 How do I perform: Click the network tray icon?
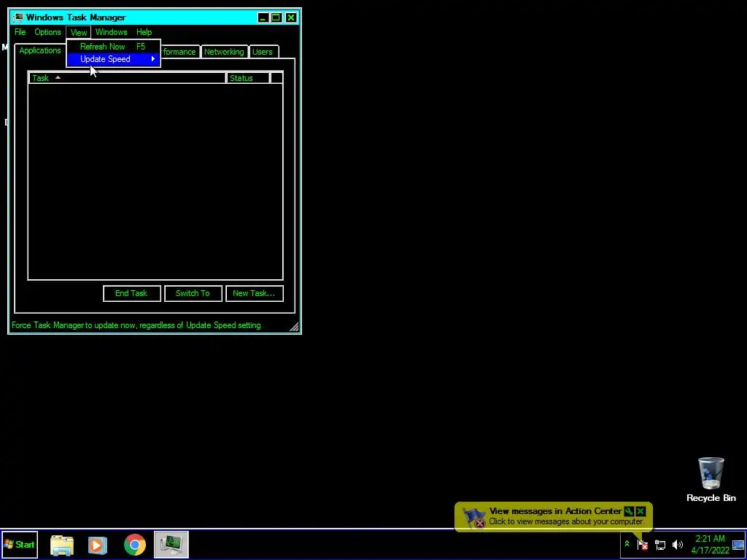pyautogui.click(x=659, y=544)
